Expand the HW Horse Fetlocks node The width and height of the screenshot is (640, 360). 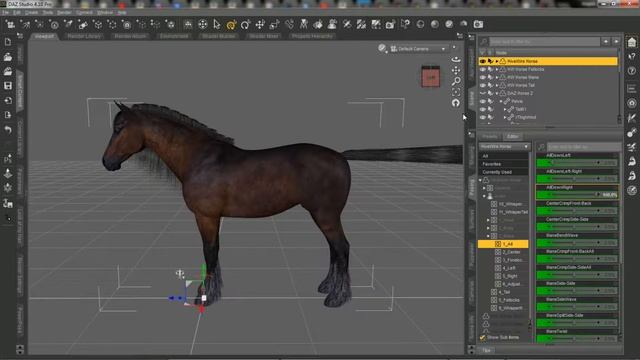tap(497, 69)
